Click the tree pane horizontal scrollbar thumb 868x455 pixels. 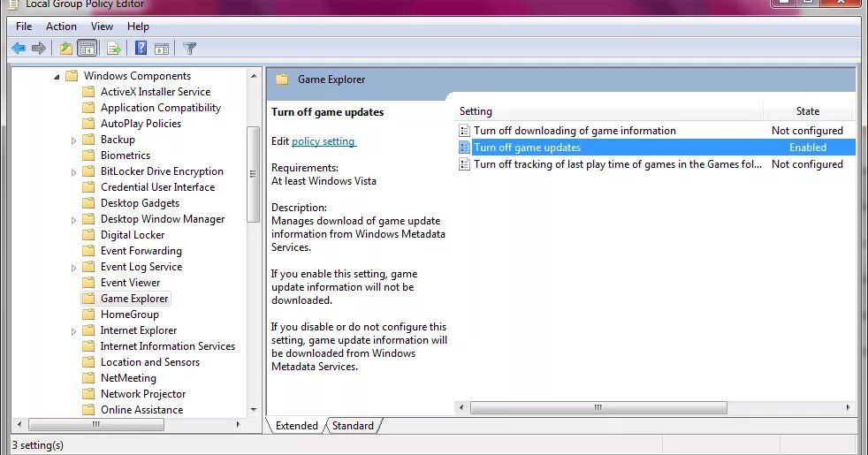coord(96,425)
